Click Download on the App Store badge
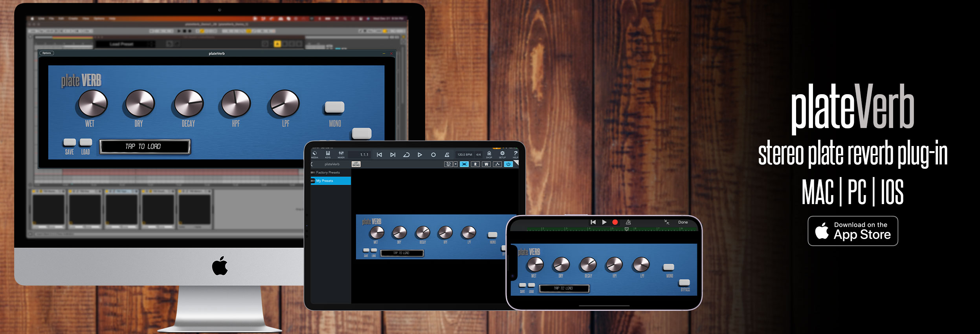This screenshot has width=980, height=334. [x=853, y=231]
